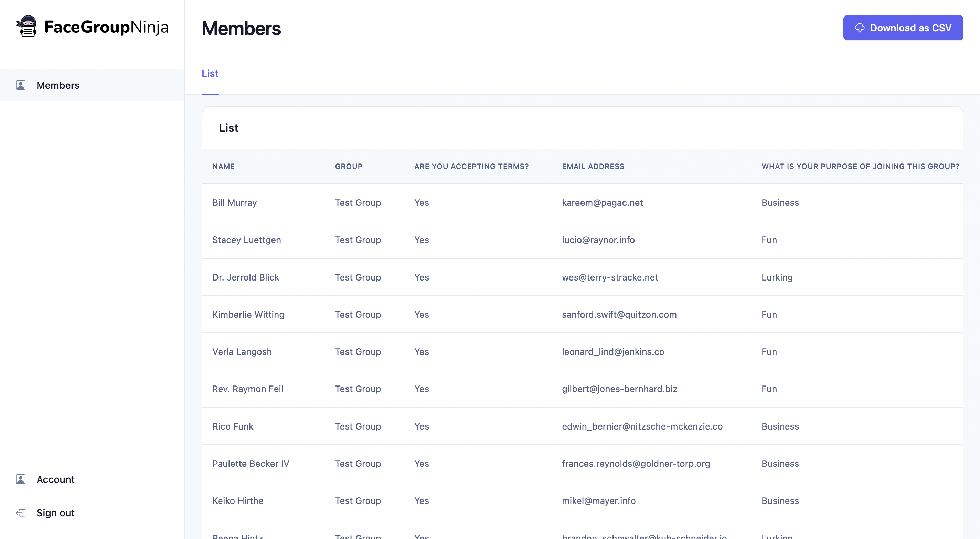Click email frances.reynolds@goldner-torp.org
Image resolution: width=980 pixels, height=539 pixels.
click(x=636, y=463)
